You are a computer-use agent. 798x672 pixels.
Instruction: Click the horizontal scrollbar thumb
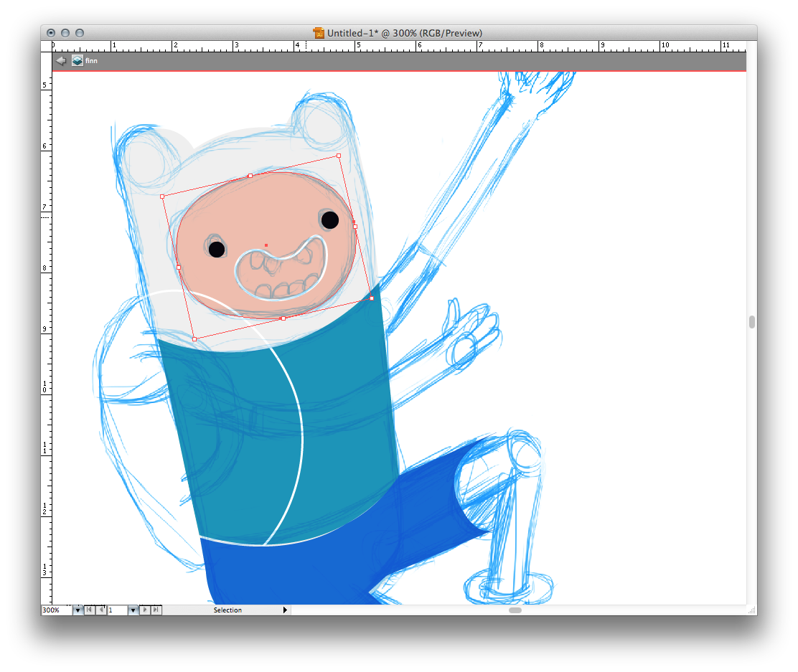click(x=515, y=610)
